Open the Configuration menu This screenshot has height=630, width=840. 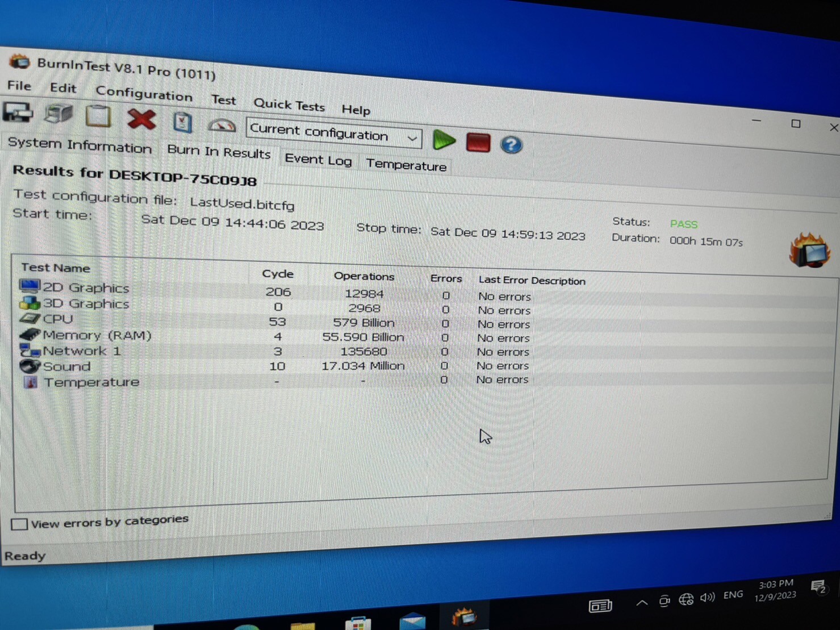click(144, 93)
